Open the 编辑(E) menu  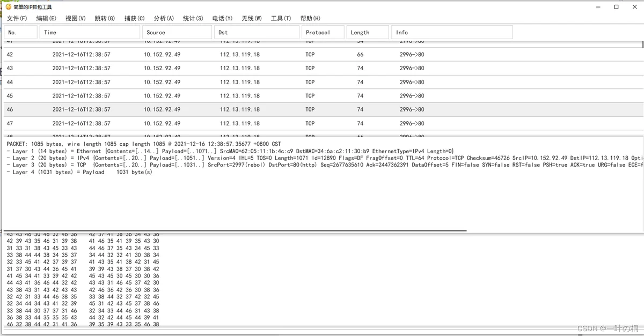click(46, 18)
